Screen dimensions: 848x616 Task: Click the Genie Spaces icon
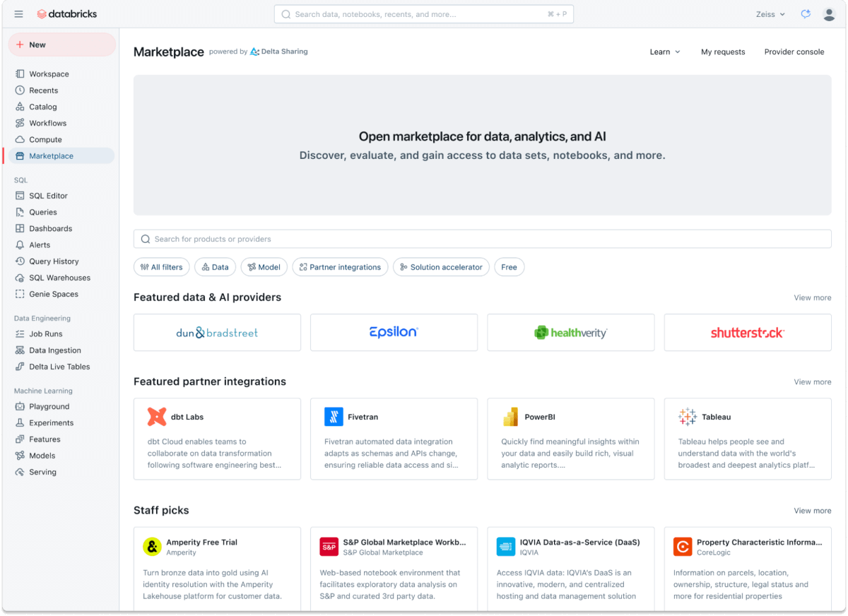(20, 294)
